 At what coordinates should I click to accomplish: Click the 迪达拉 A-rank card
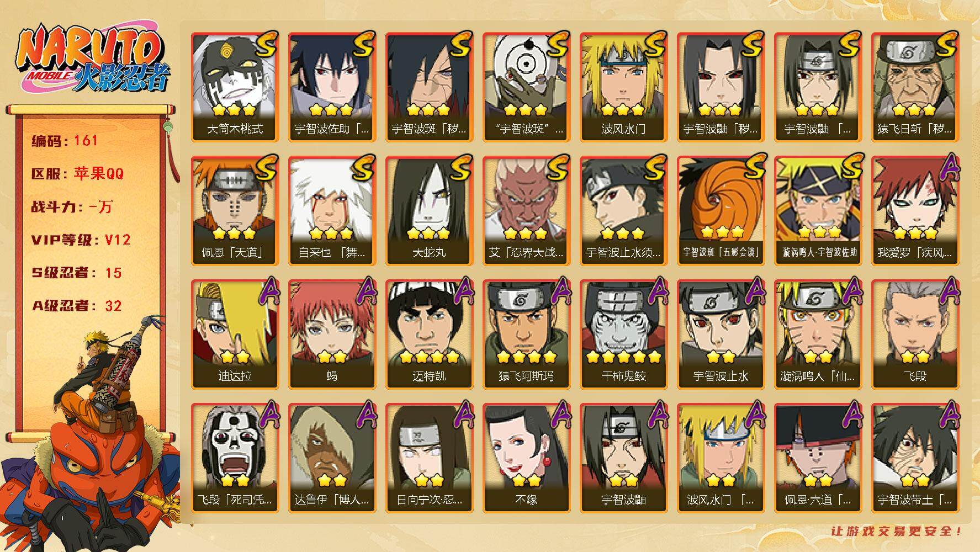point(235,335)
